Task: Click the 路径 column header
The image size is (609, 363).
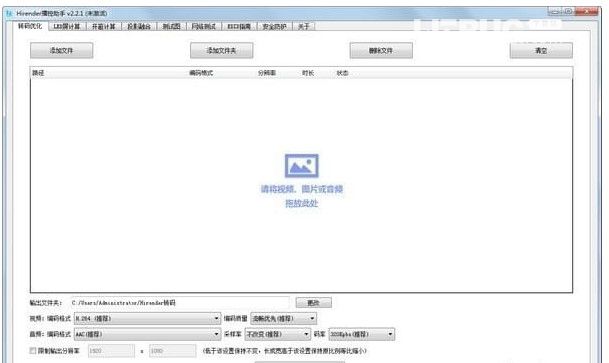Action: 38,73
